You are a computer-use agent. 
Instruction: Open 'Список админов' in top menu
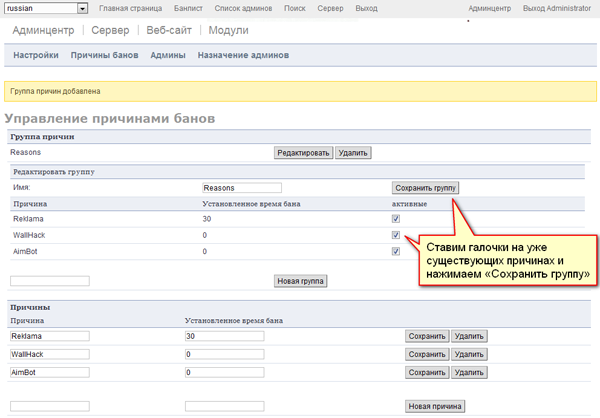(x=243, y=8)
